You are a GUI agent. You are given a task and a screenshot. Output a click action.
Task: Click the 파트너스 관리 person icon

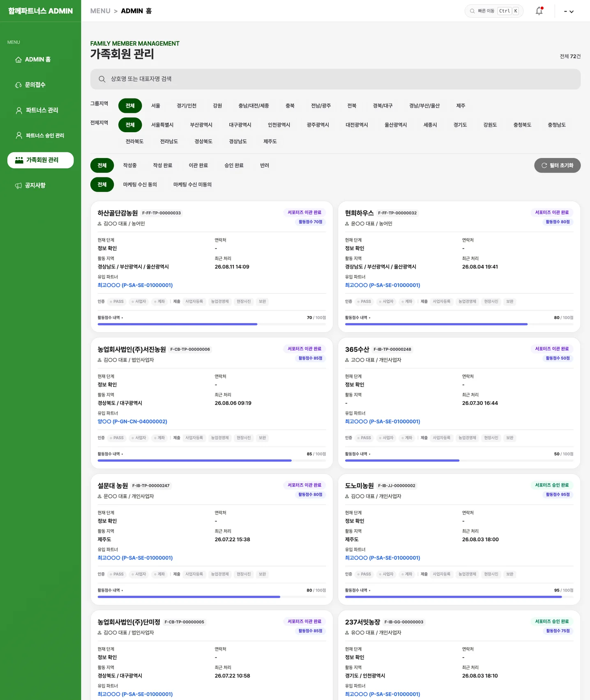click(19, 110)
